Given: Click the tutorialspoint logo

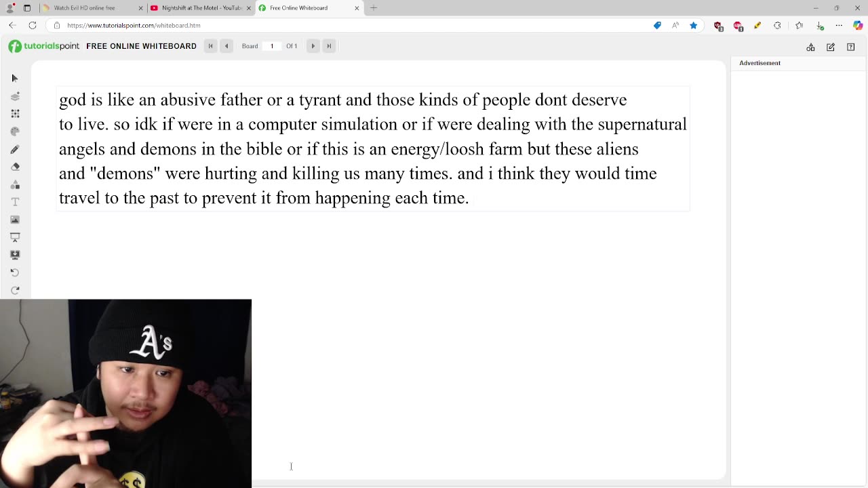Looking at the screenshot, I should 44,46.
